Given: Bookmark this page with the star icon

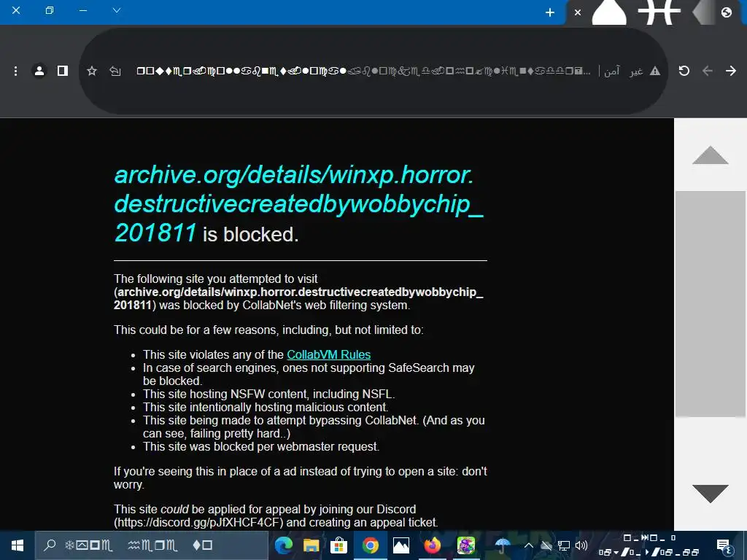Looking at the screenshot, I should [92, 71].
